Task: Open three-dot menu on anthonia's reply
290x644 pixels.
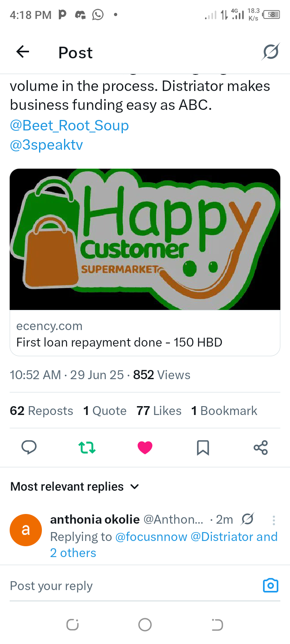Action: (x=274, y=520)
